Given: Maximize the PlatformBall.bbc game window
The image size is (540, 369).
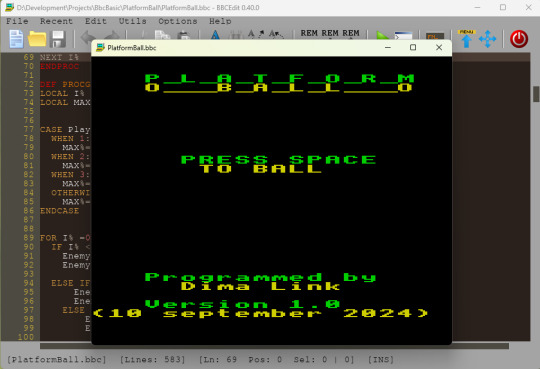Looking at the screenshot, I should 413,48.
